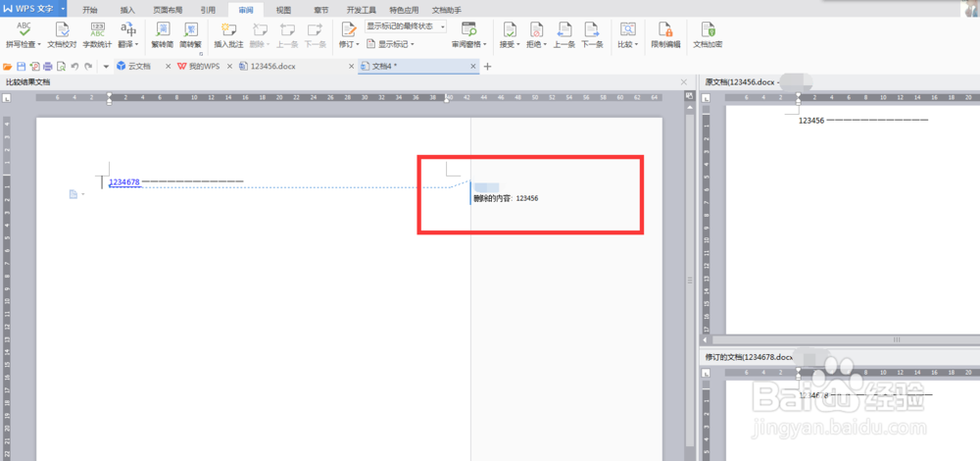Convert text with 繁转简
This screenshot has height=461, width=980.
pos(163,28)
